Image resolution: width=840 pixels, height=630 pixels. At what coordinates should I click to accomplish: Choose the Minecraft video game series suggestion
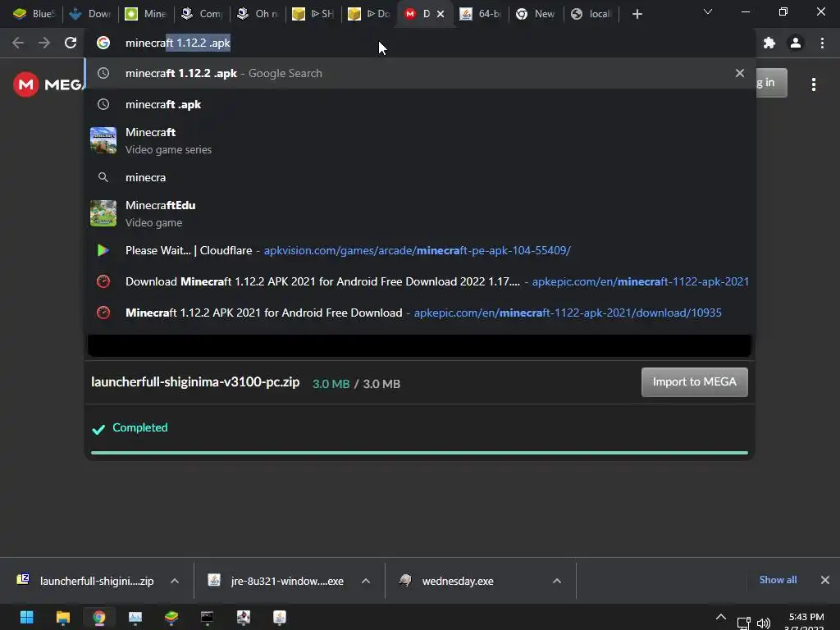click(x=420, y=140)
